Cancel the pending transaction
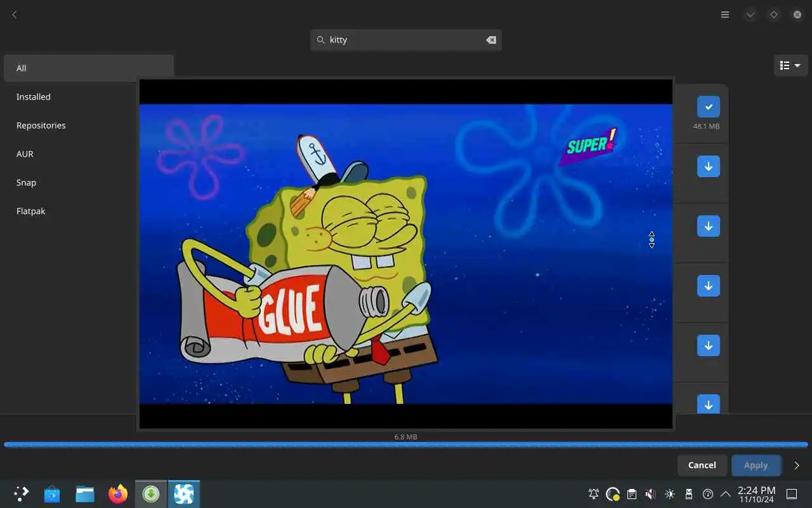Screen dimensions: 812x508 tap(702, 465)
